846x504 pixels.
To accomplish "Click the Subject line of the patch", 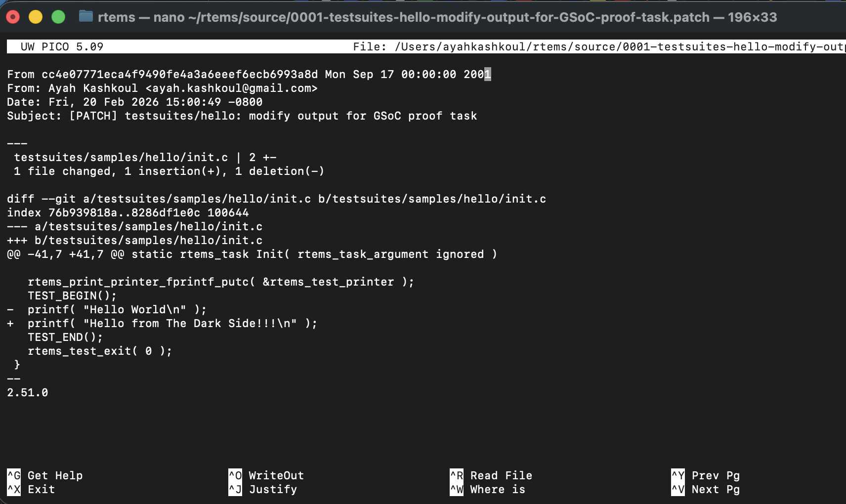I will click(242, 116).
